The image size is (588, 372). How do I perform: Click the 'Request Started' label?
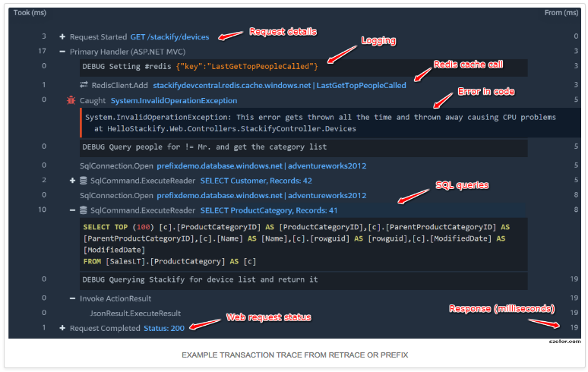(x=98, y=37)
